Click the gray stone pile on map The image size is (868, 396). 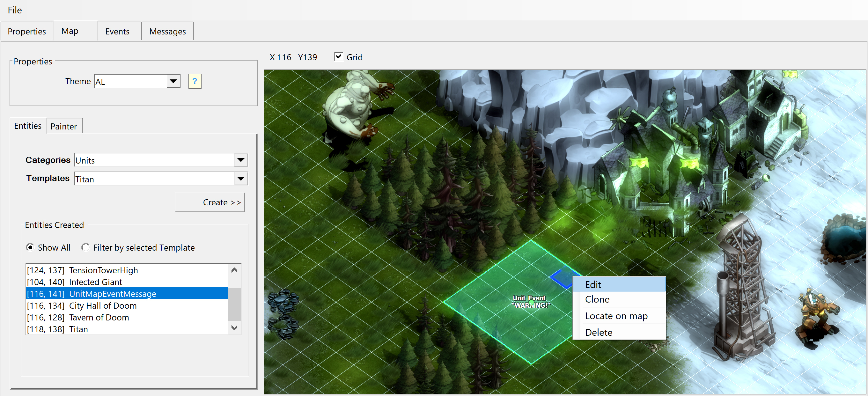click(284, 314)
